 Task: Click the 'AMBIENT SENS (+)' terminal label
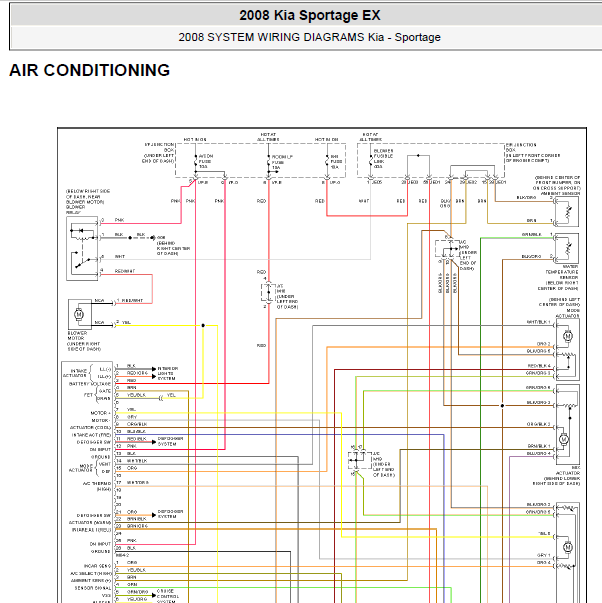(91, 581)
